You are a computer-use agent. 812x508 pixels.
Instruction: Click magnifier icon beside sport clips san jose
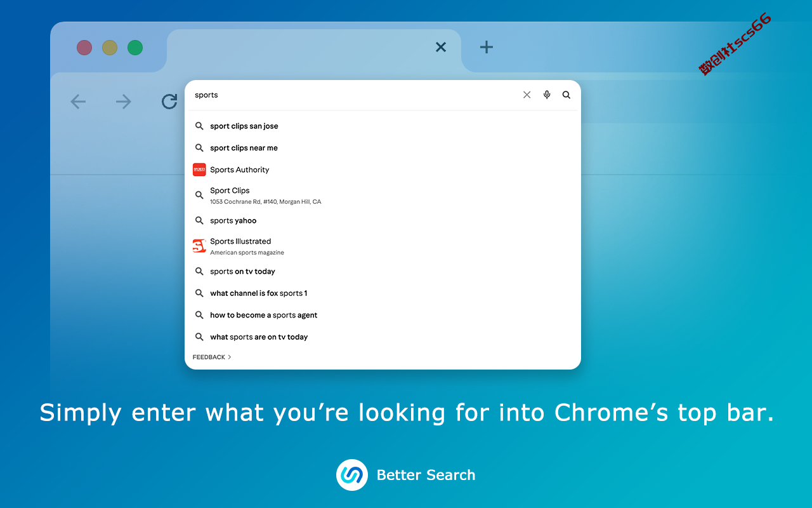199,126
